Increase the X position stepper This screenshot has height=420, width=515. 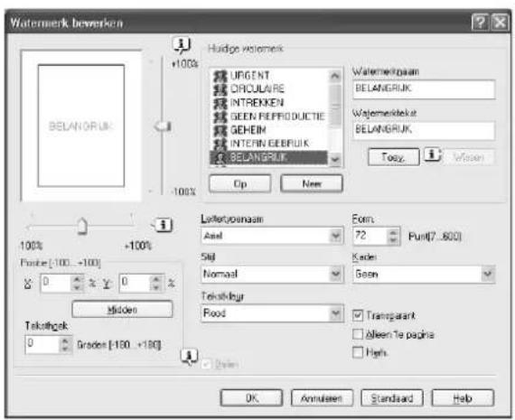[x=77, y=279]
